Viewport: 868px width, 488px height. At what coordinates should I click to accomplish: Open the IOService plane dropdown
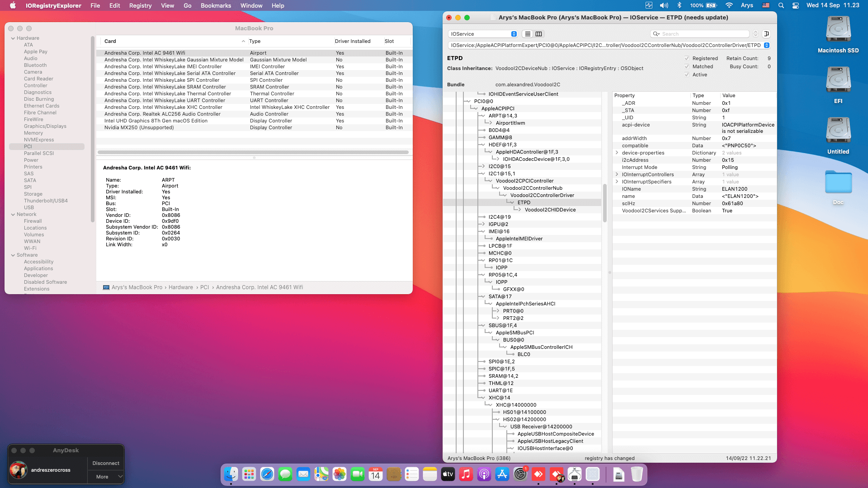click(483, 34)
